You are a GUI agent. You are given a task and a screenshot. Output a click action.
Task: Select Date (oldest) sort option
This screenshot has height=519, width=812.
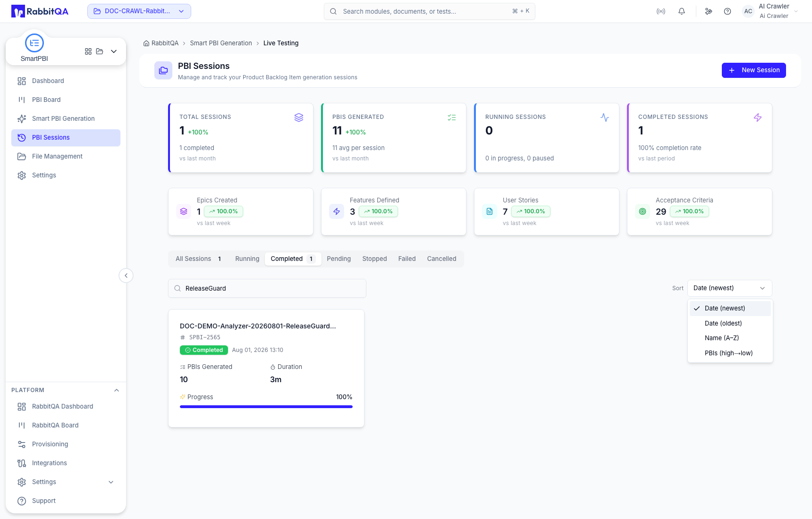point(730,324)
